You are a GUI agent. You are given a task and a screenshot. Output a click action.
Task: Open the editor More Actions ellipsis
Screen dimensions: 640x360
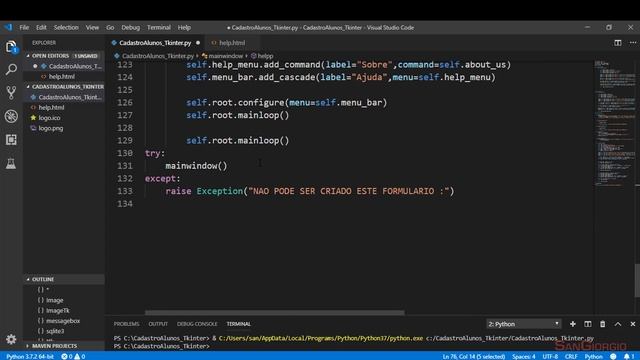pos(633,43)
